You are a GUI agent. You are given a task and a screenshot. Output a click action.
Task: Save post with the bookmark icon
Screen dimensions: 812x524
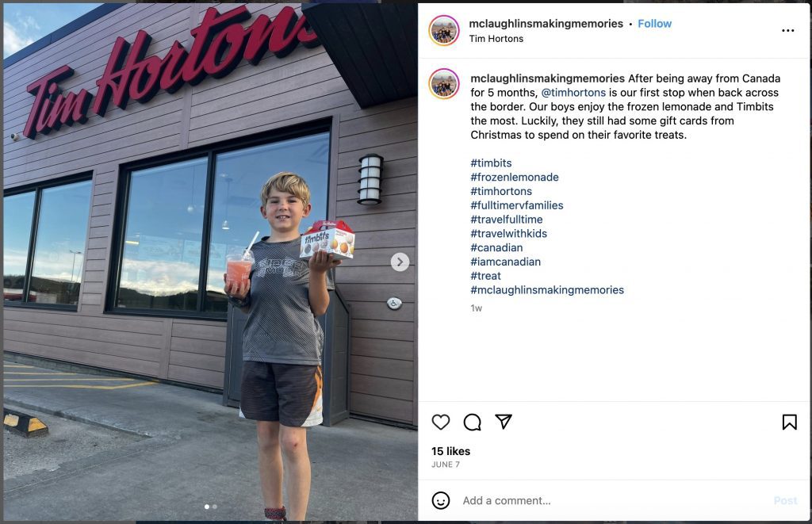(x=789, y=422)
